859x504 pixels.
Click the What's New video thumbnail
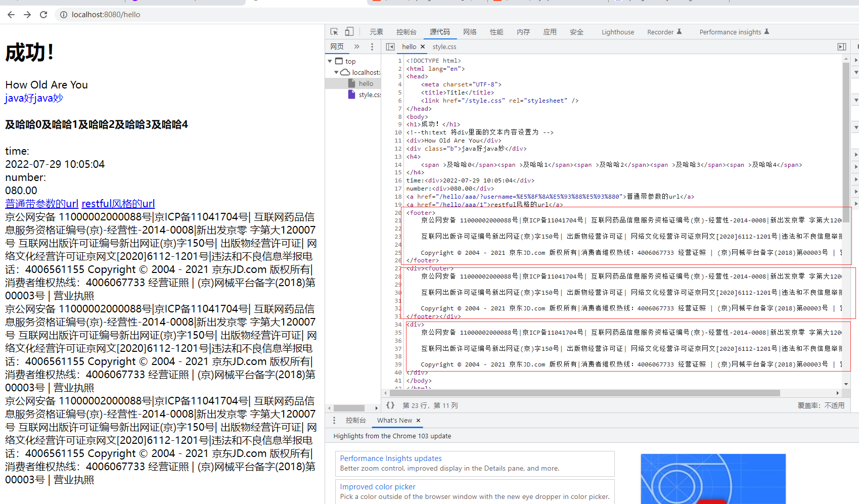tap(713, 479)
